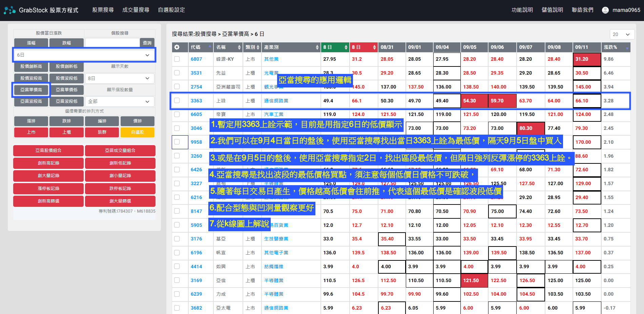
Task: Click the 查詢 search button
Action: (x=147, y=43)
